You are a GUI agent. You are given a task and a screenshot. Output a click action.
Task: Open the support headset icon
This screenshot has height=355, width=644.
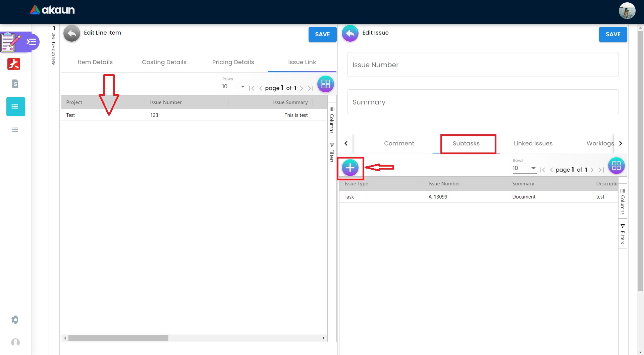(15, 342)
